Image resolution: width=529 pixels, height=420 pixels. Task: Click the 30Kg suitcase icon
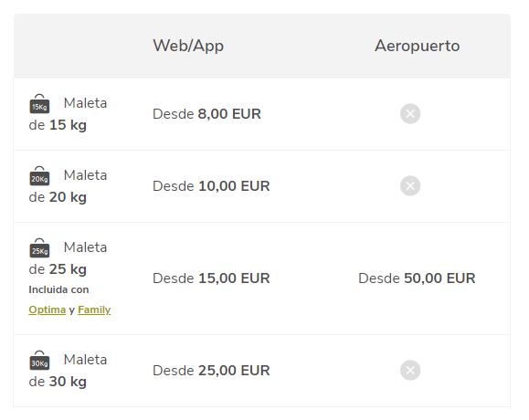(39, 360)
